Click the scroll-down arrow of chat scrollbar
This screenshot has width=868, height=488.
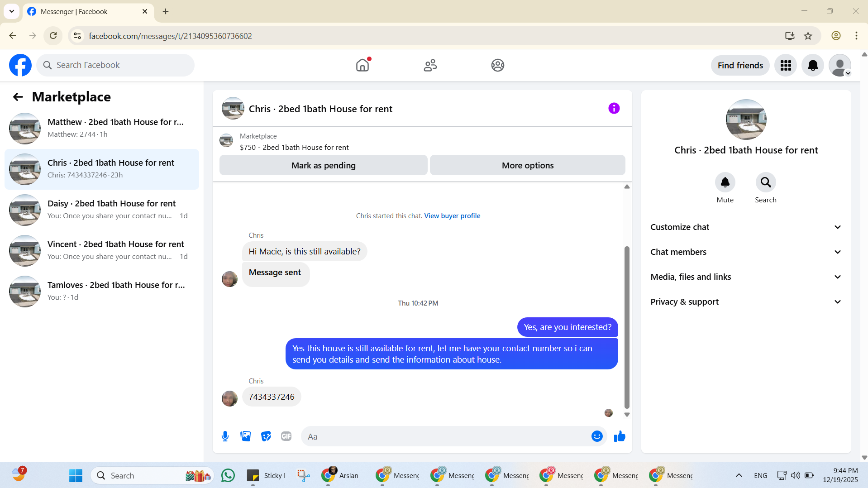[x=627, y=415]
